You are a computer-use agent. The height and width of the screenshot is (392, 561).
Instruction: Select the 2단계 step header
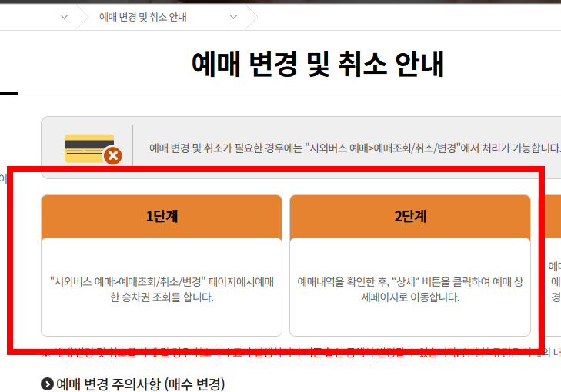coord(410,217)
